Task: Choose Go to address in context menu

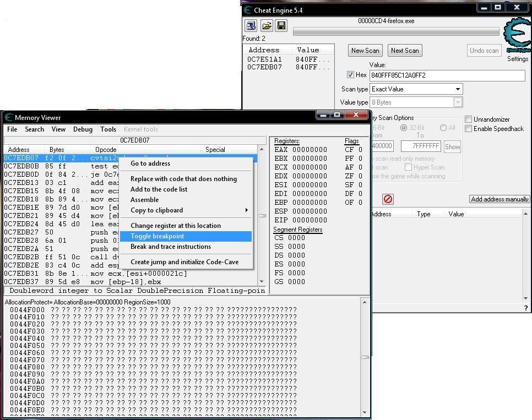Action: click(x=186, y=163)
